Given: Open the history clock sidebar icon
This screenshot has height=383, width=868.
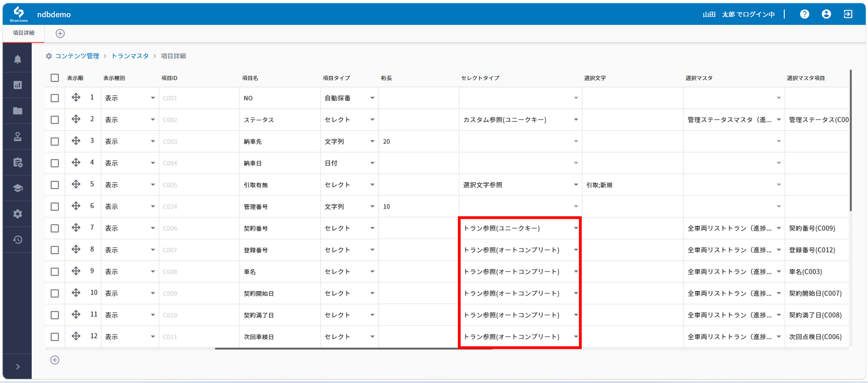Looking at the screenshot, I should [x=18, y=240].
